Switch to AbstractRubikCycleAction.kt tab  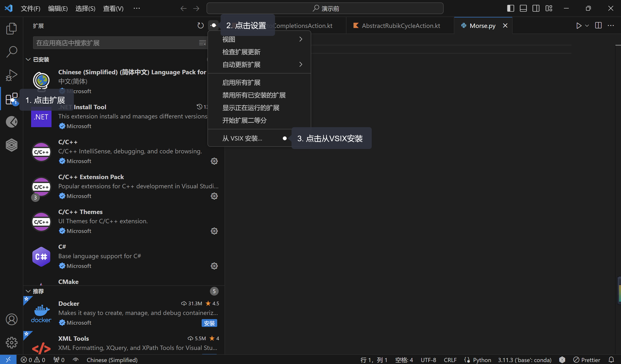click(x=401, y=26)
